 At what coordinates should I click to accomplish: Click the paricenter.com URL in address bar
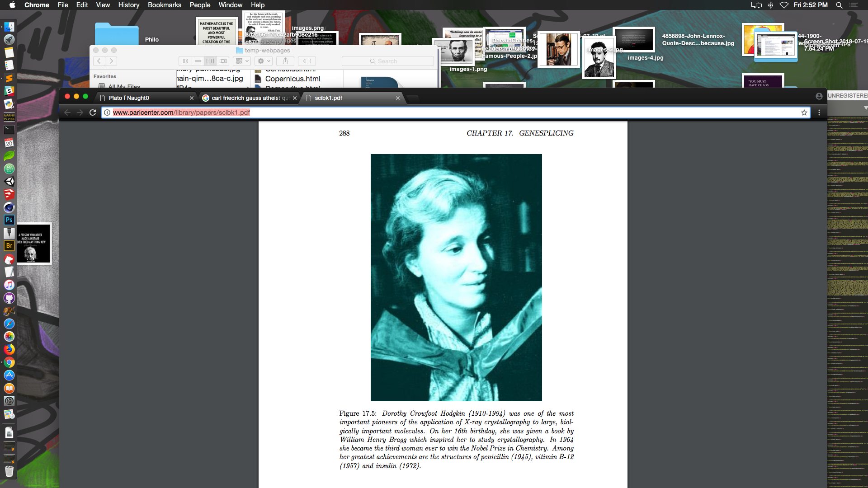point(181,113)
